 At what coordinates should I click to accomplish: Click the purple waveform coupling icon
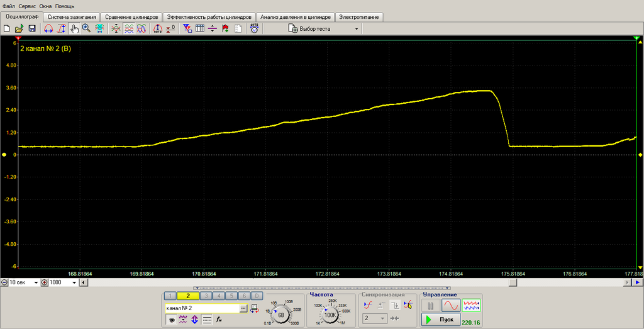click(183, 319)
